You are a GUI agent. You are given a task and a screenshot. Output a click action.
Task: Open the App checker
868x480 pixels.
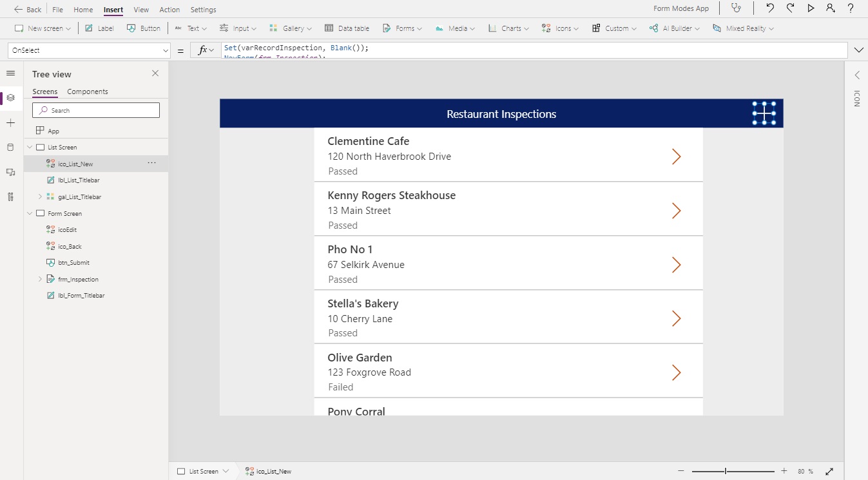click(x=737, y=8)
